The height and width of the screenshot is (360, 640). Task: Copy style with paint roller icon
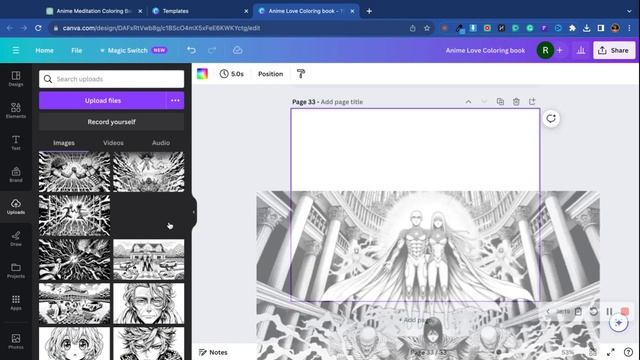point(301,74)
